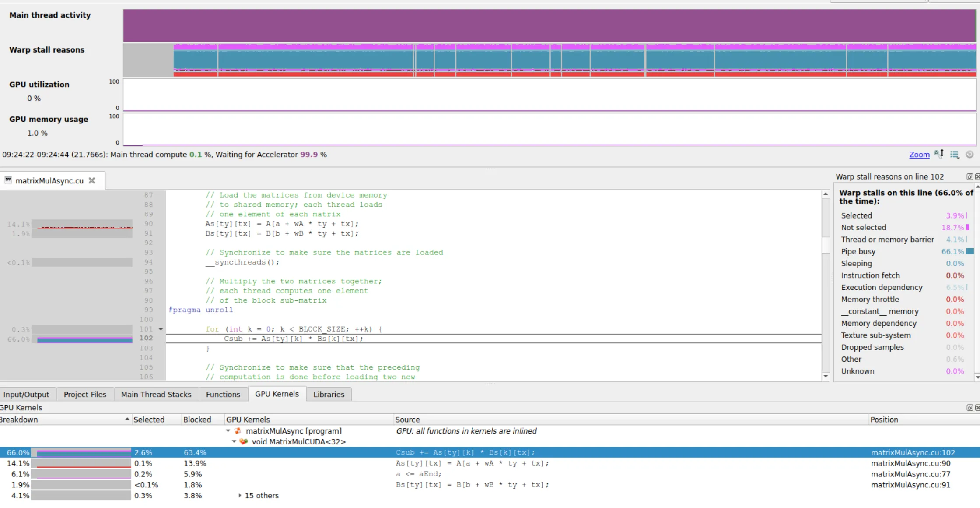
Task: Switch to the Project Files tab
Action: coord(85,395)
